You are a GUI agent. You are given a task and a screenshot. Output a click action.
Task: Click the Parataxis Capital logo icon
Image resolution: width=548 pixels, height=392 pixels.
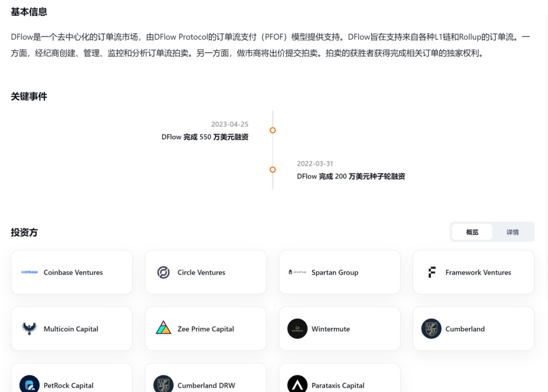point(297,384)
